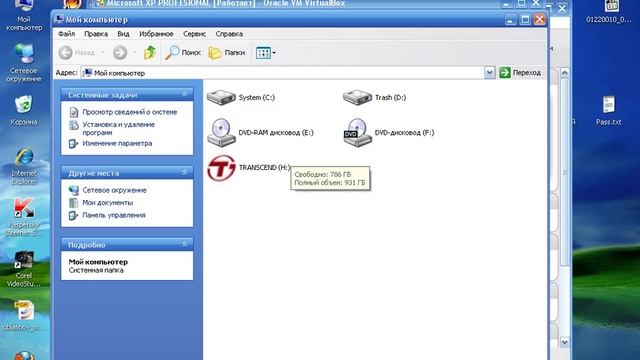Select Мой компьютер desktop icon
Image resolution: width=640 pixels, height=360 pixels.
[24, 15]
